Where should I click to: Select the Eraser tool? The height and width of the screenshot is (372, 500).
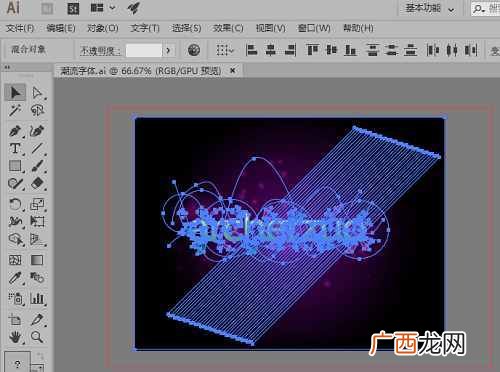[37, 183]
